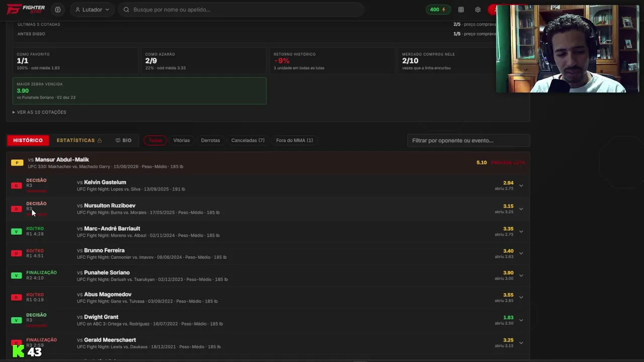The height and width of the screenshot is (362, 644).
Task: Select the Canceladas (7) filter chip
Action: tap(248, 140)
